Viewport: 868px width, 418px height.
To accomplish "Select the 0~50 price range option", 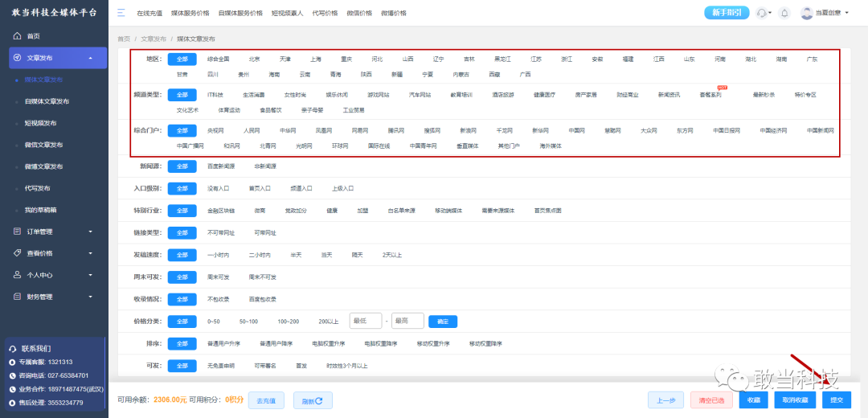I will pos(214,321).
